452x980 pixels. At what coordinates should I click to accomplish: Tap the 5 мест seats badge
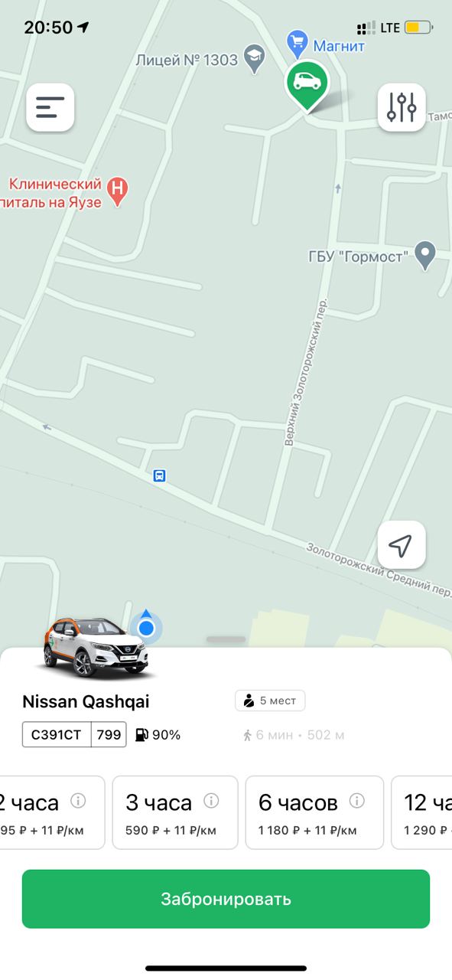270,700
